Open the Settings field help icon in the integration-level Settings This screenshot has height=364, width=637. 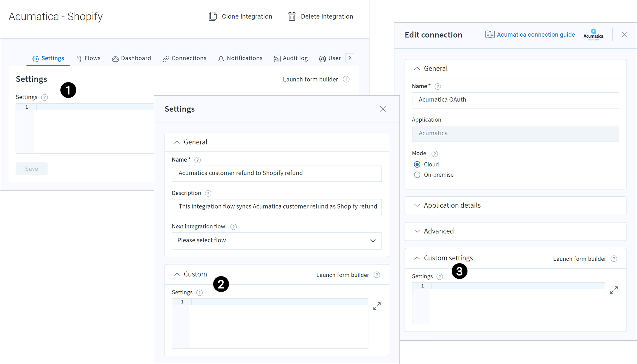click(45, 97)
